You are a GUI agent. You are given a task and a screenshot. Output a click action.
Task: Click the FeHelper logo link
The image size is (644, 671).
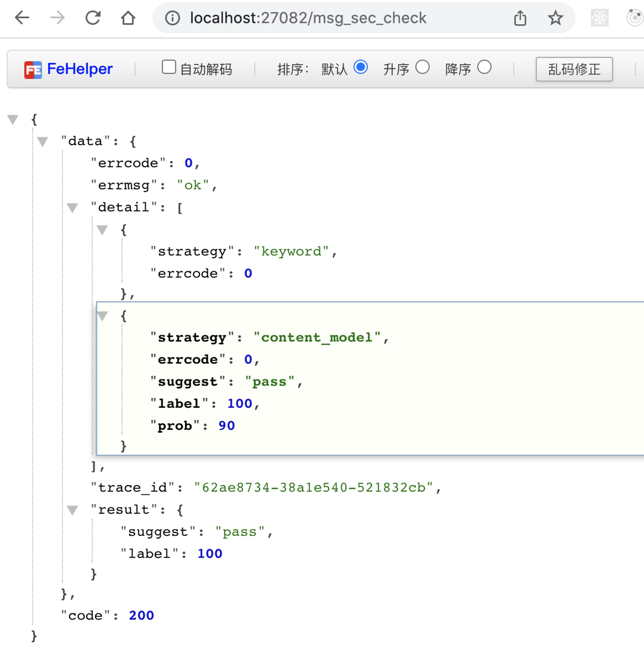68,69
